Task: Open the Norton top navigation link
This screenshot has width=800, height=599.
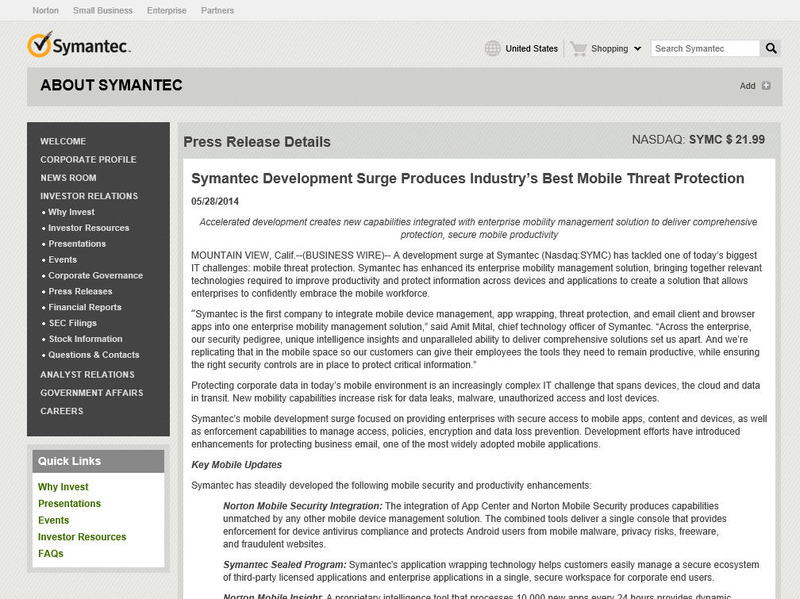Action: click(45, 11)
